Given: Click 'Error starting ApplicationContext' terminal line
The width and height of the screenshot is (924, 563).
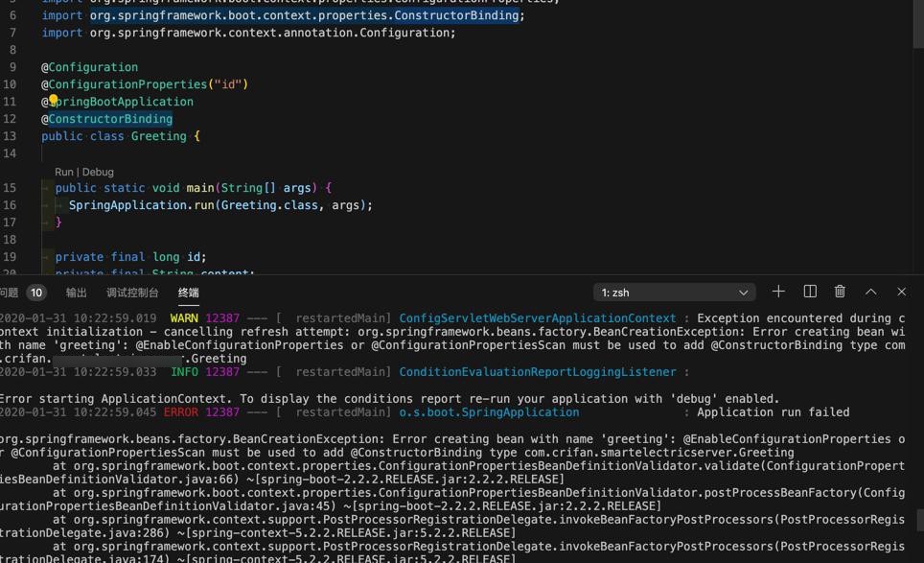Looking at the screenshot, I should (x=389, y=399).
